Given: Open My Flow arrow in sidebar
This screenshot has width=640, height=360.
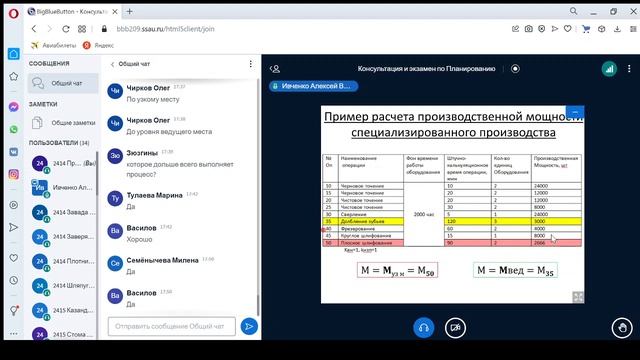Looking at the screenshot, I should [x=13, y=227].
